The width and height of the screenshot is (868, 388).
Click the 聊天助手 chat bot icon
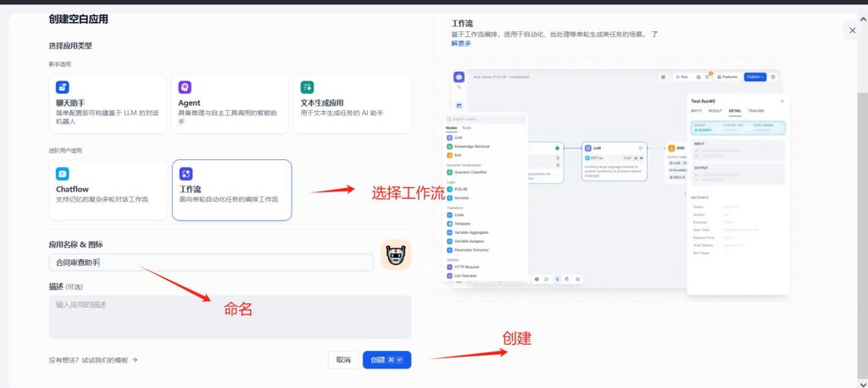click(62, 87)
